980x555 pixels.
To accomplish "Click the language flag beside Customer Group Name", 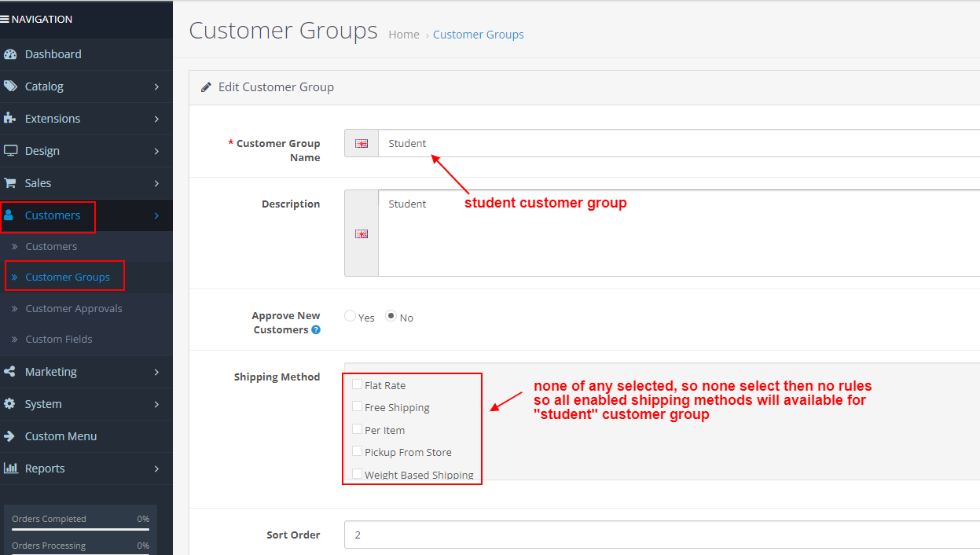I will (362, 143).
